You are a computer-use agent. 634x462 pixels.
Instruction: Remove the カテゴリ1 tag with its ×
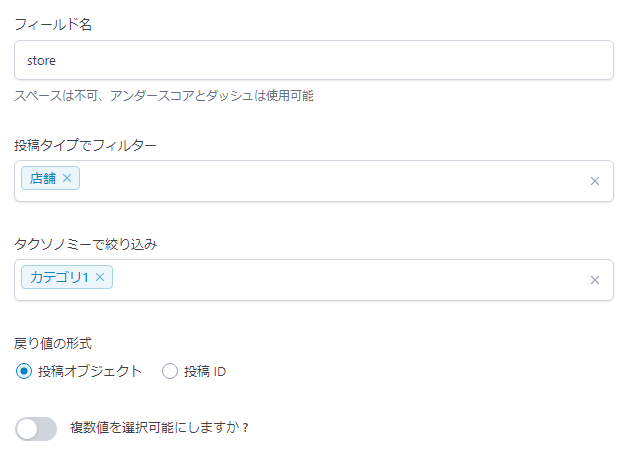coord(100,277)
